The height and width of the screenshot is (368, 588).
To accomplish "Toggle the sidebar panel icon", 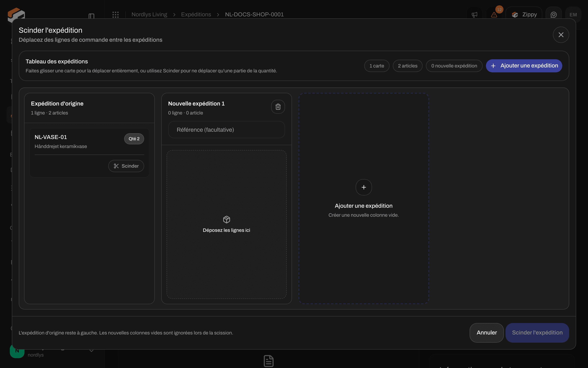I will coord(91,16).
